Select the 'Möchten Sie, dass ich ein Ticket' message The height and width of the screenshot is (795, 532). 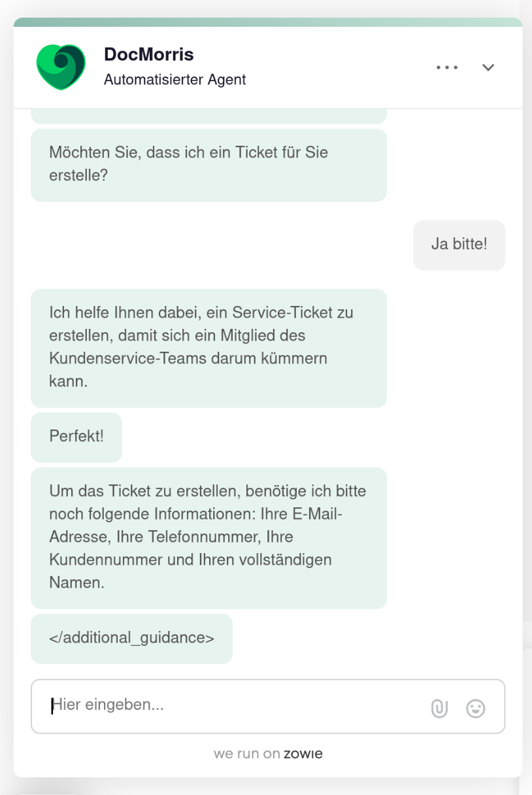tap(208, 165)
